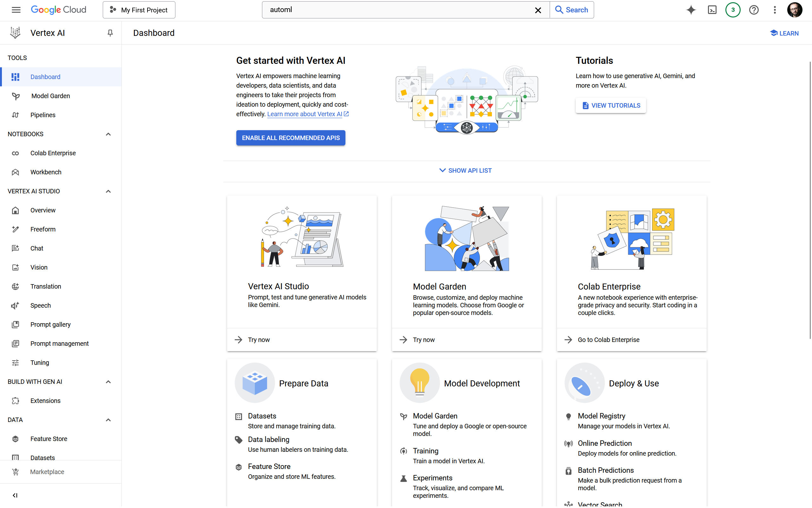Click the Speech speaker icon
The image size is (812, 508).
coord(16,305)
